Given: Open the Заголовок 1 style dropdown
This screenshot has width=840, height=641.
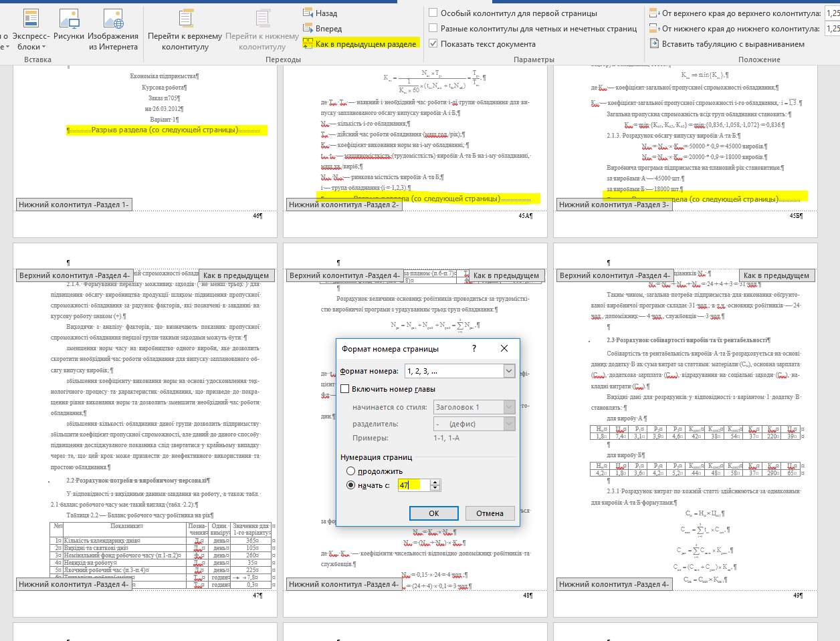Looking at the screenshot, I should (x=509, y=407).
